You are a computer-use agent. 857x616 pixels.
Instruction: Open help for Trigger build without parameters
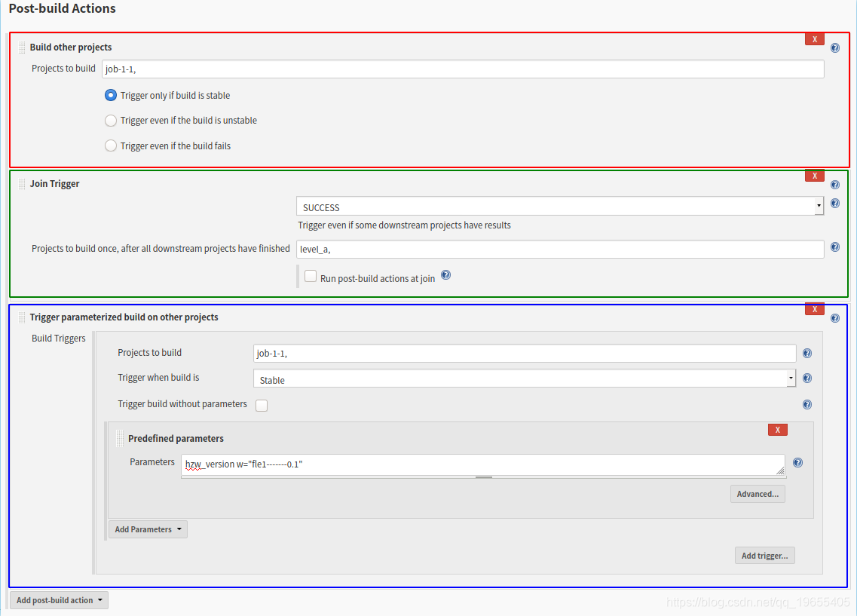pos(806,404)
